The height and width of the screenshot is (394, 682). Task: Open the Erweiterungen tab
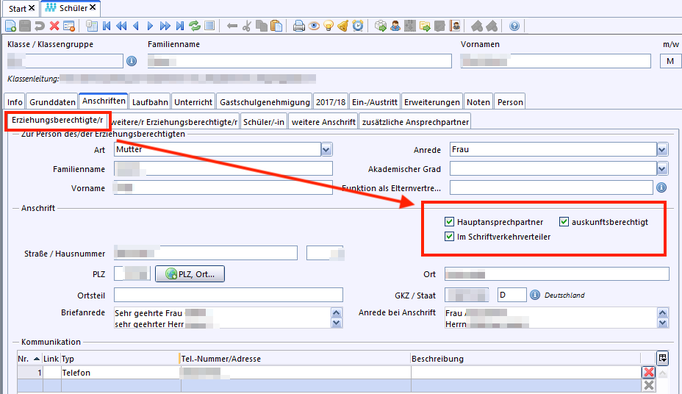(432, 102)
